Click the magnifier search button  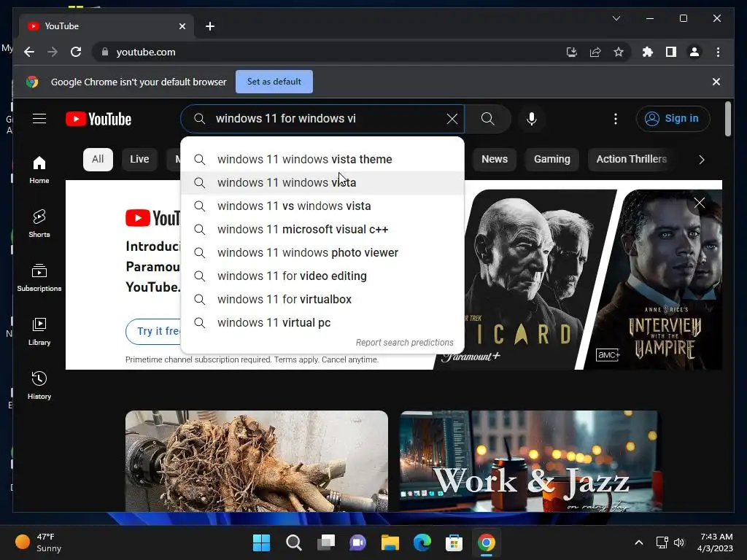click(x=488, y=119)
